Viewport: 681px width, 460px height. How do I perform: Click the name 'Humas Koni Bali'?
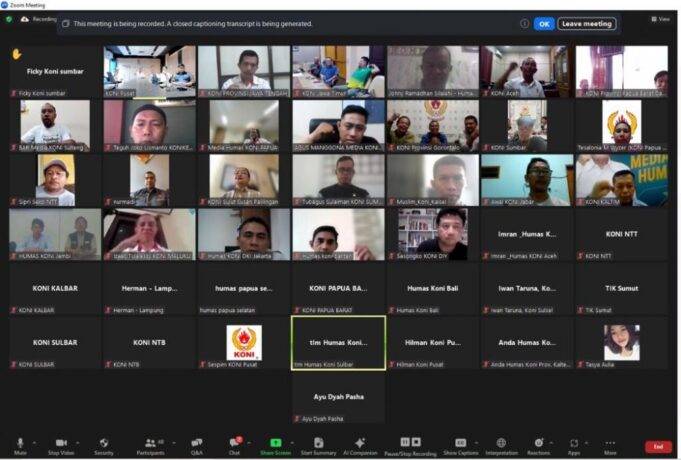pyautogui.click(x=433, y=288)
